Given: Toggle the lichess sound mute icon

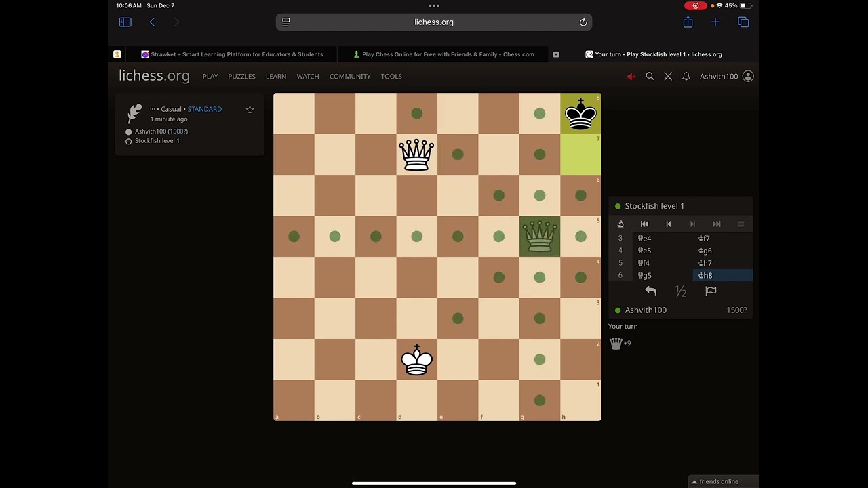Looking at the screenshot, I should [631, 77].
